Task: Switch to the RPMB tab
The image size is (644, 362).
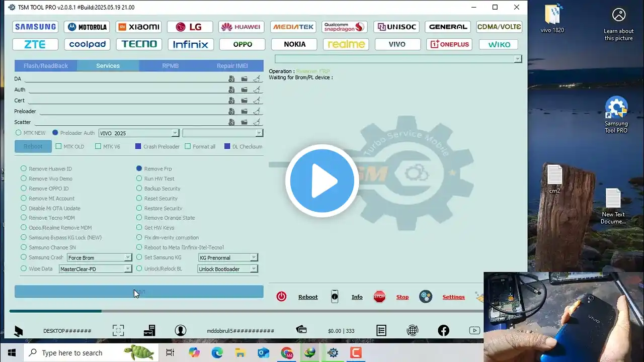Action: 170,65
